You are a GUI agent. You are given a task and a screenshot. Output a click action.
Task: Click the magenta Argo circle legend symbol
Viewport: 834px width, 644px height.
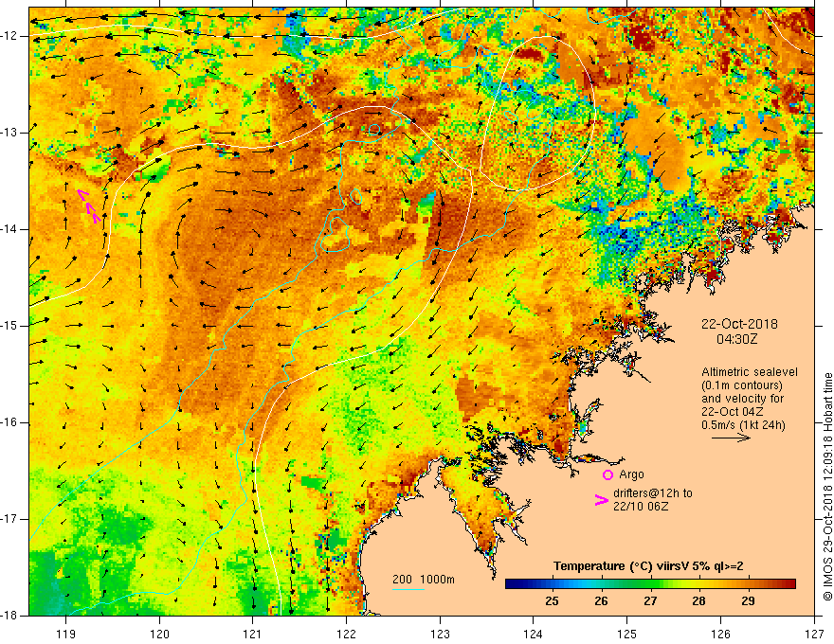point(607,475)
